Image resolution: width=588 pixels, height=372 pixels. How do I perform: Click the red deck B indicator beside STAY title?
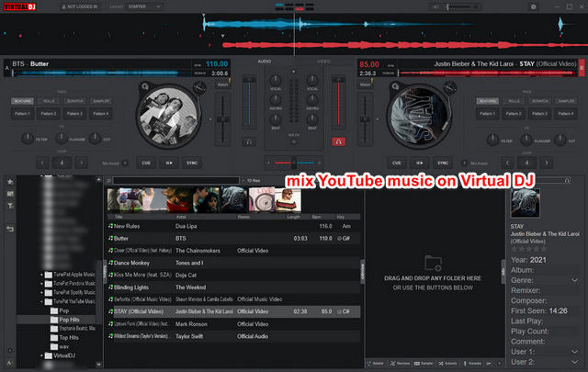[582, 68]
